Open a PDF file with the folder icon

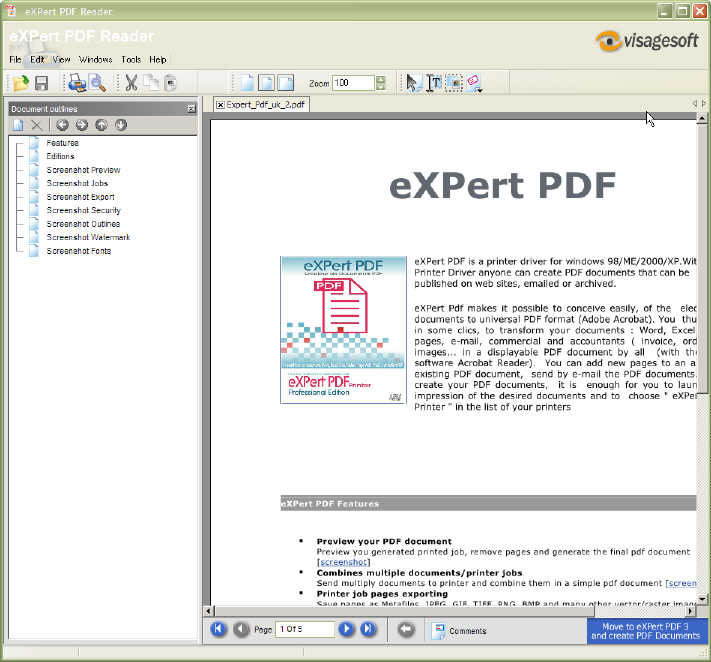pyautogui.click(x=20, y=83)
